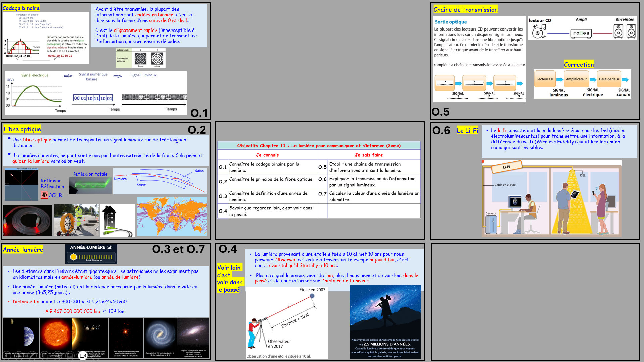Advance with the next slide arrow control

coord(19,356)
